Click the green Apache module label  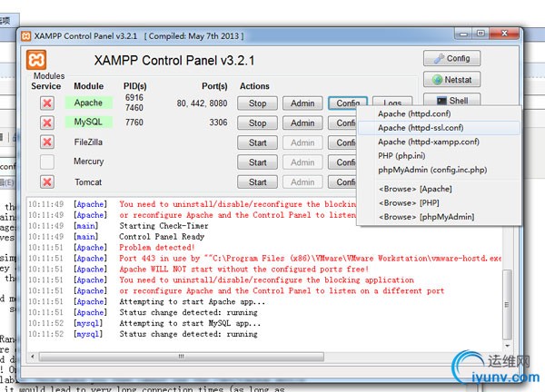click(x=89, y=103)
